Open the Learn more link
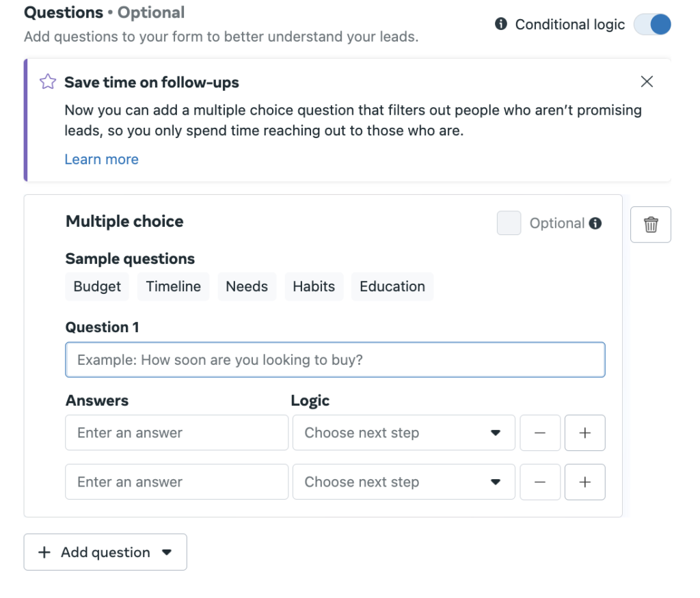This screenshot has width=700, height=598. click(101, 159)
